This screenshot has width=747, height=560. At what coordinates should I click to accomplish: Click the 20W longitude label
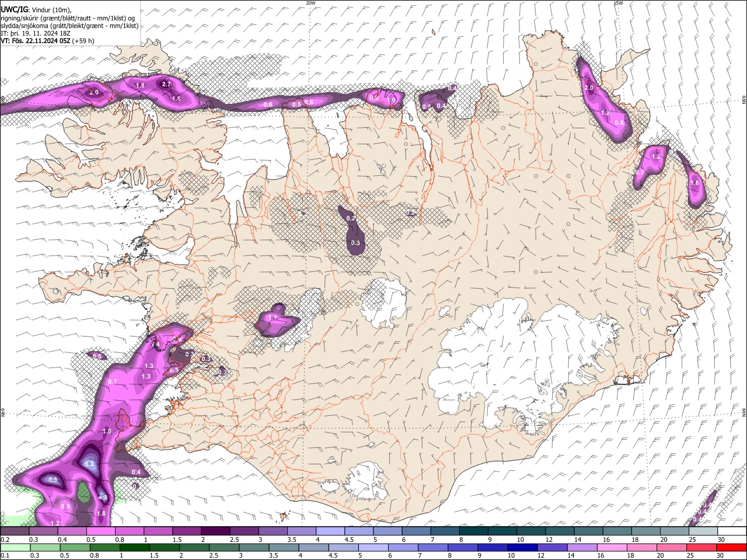(311, 3)
